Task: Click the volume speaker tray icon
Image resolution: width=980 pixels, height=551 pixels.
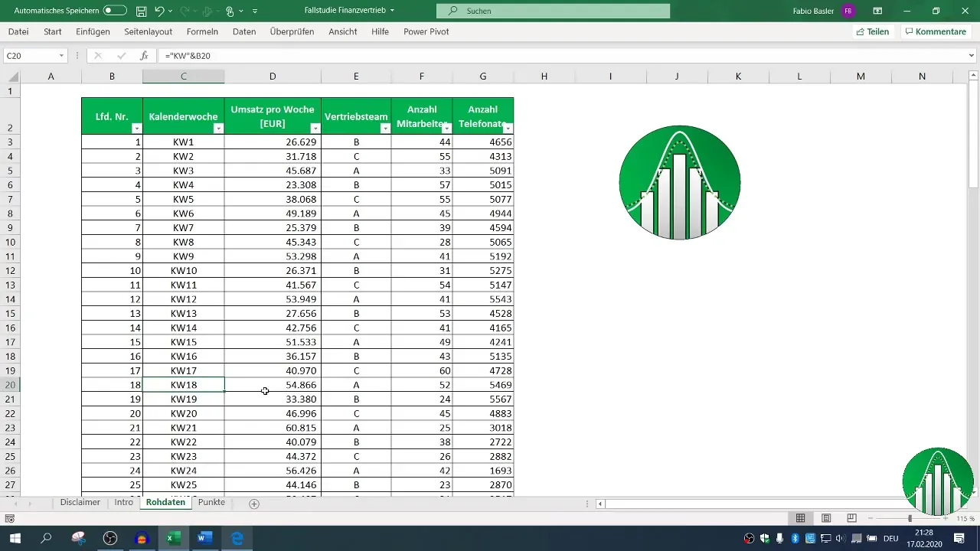Action: pos(840,538)
